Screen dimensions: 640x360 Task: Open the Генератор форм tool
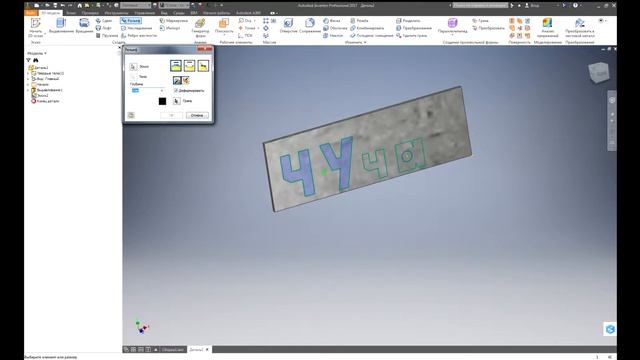click(200, 27)
